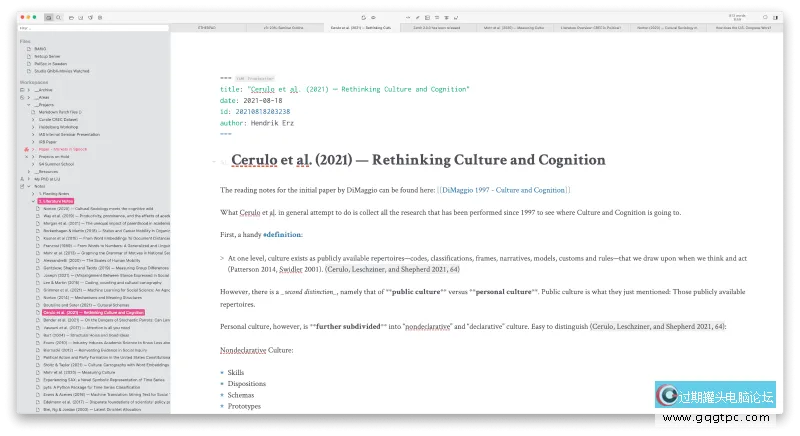Screen dimensions: 800x436
Task: Follow the DiMaggio 1997 Culture and Cognition link
Action: [x=504, y=190]
